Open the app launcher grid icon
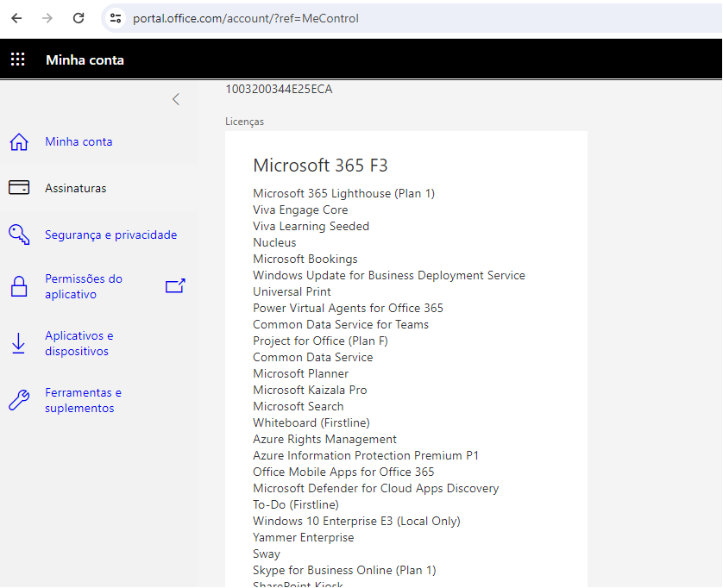723x588 pixels. click(x=17, y=59)
